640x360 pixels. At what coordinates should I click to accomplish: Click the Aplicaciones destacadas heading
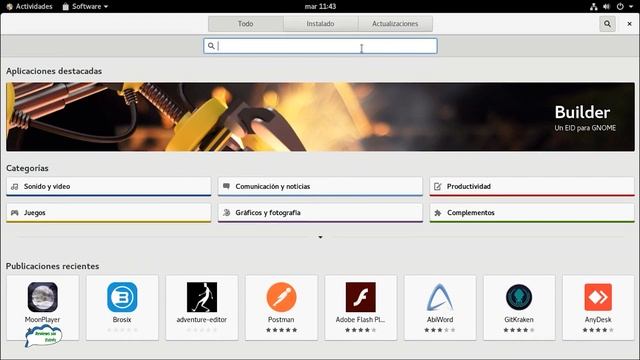point(54,71)
